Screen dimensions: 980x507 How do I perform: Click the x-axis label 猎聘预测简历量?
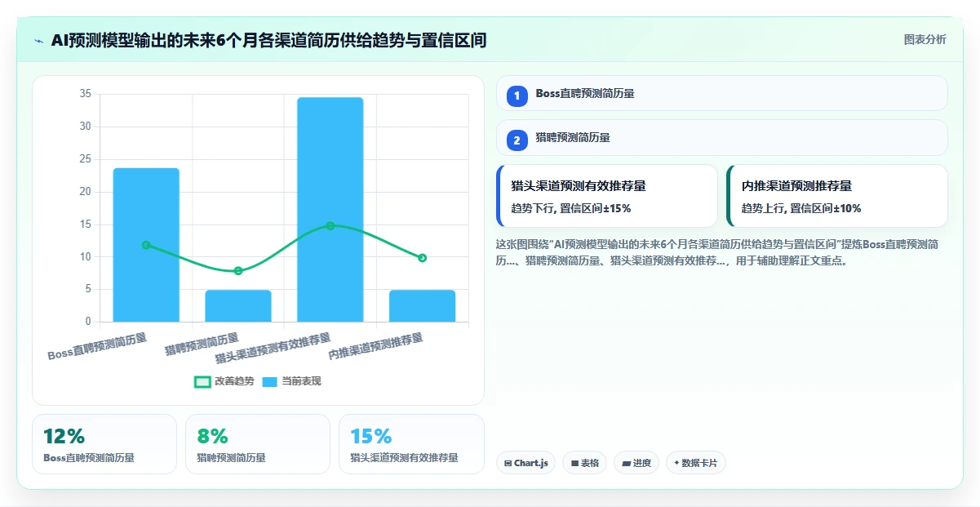[202, 345]
